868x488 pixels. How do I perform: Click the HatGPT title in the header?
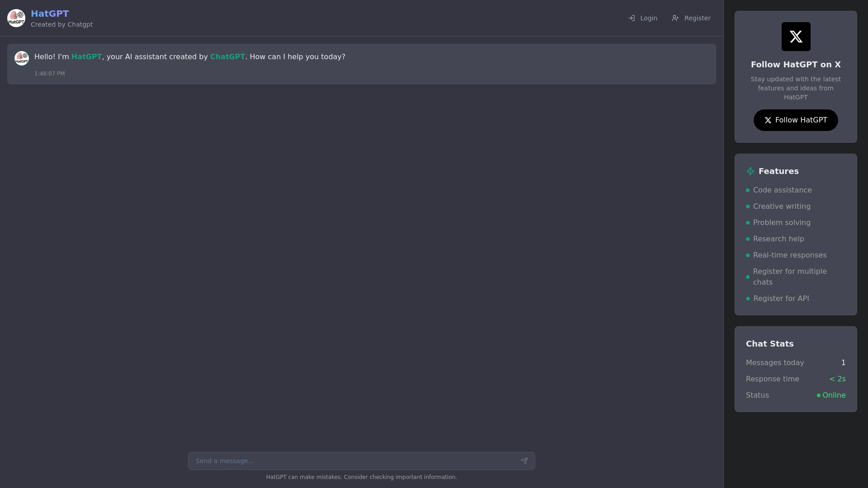(x=50, y=14)
